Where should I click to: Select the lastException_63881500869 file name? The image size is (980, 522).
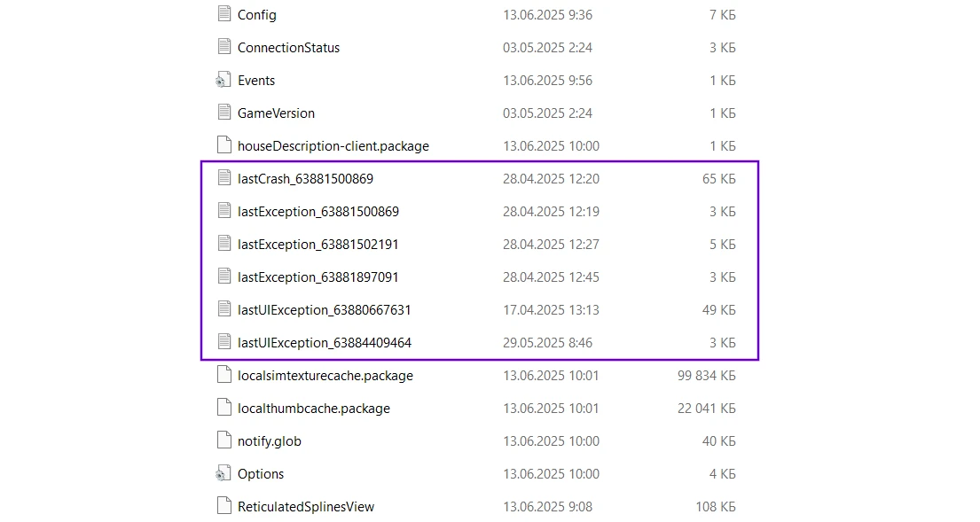318,212
